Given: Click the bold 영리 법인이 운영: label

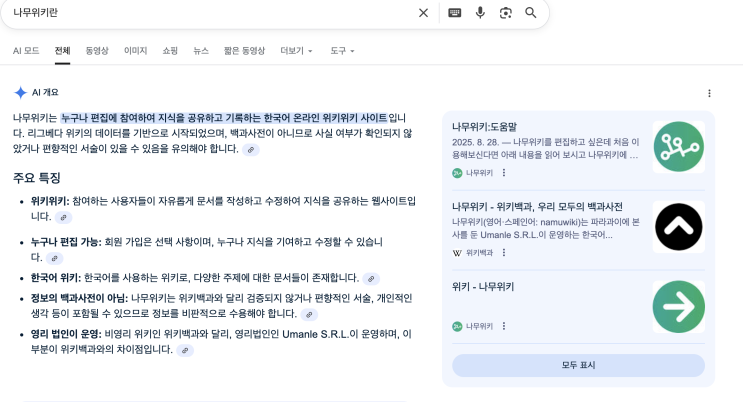Looking at the screenshot, I should coord(66,334).
